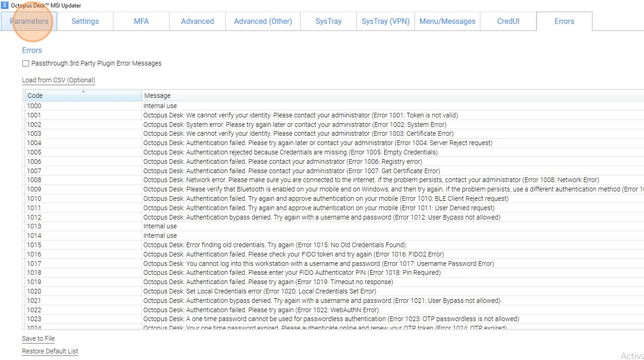The height and width of the screenshot is (360, 644).
Task: Select code cell 1010
Action: point(82,198)
